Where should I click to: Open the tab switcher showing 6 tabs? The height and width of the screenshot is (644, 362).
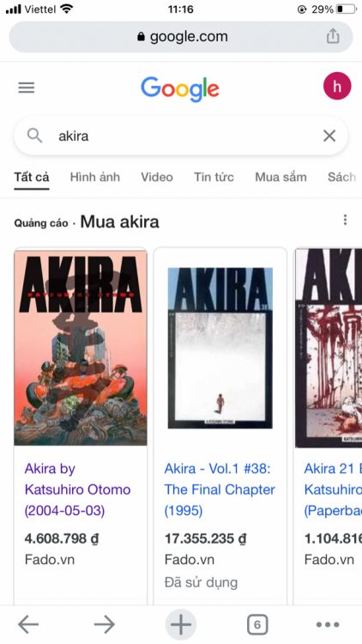coord(257,625)
